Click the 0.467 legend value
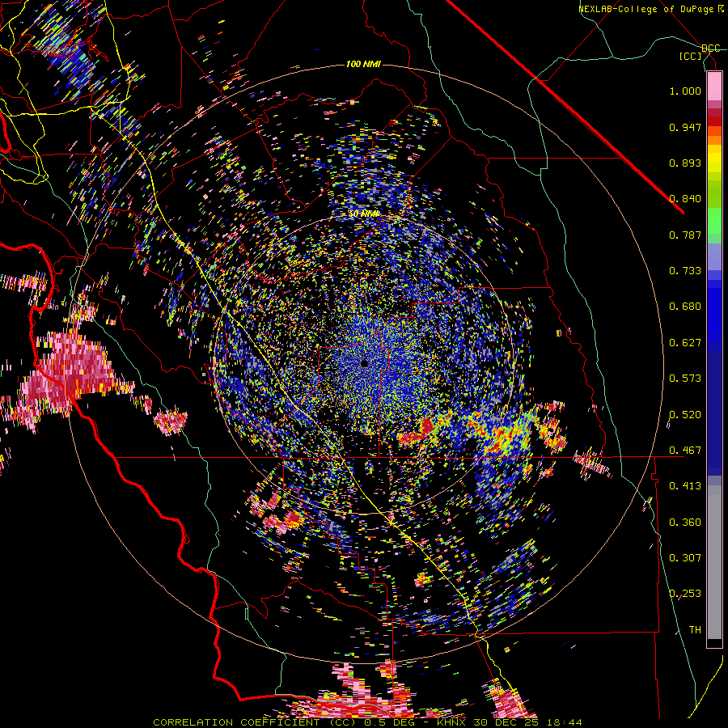Screen dimensions: 728x728 (685, 451)
